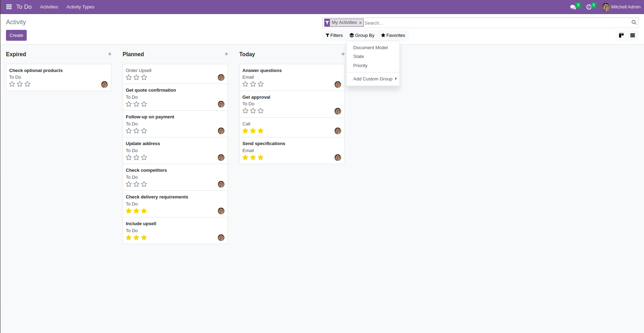This screenshot has height=333, width=644.
Task: Click avatar on Send specifications card
Action: coord(338,157)
